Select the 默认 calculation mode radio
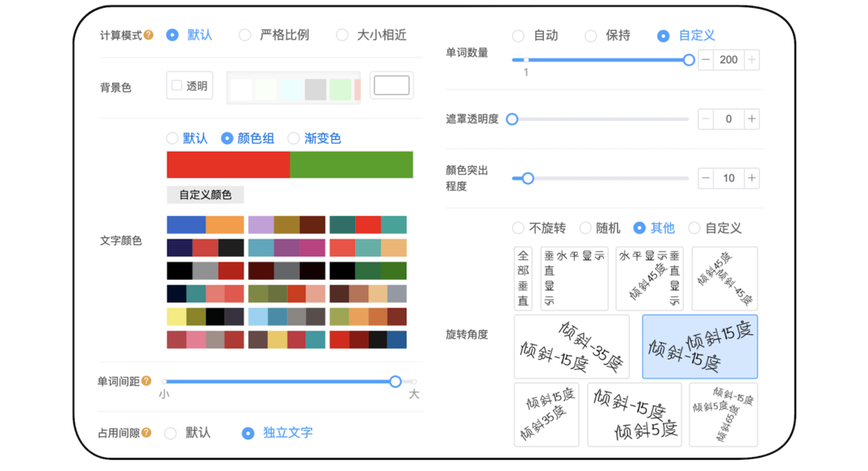Image resolution: width=868 pixels, height=471 pixels. pyautogui.click(x=172, y=35)
